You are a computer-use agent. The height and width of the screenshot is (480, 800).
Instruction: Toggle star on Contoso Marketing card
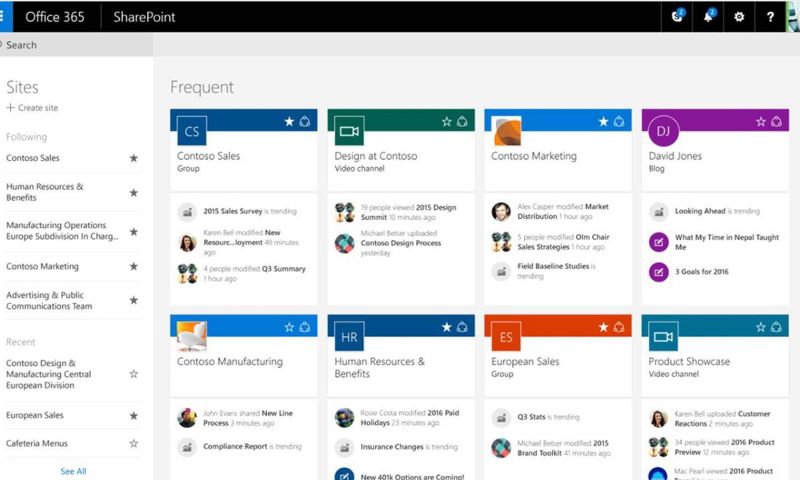(604, 121)
